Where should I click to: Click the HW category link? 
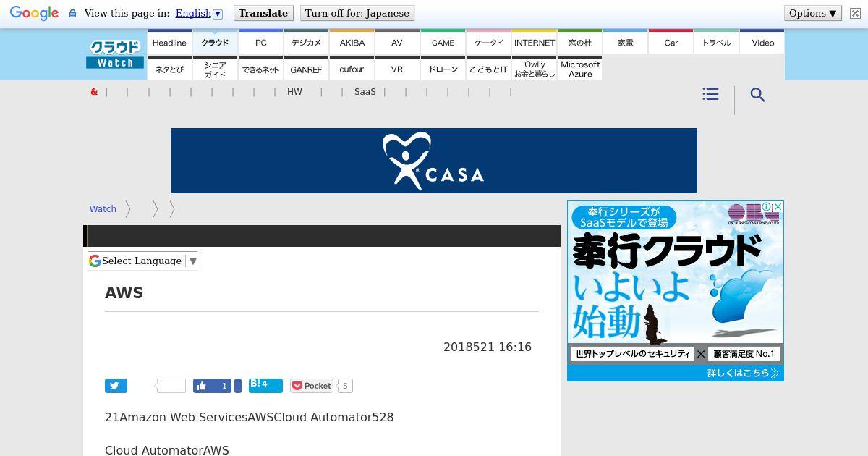click(294, 92)
